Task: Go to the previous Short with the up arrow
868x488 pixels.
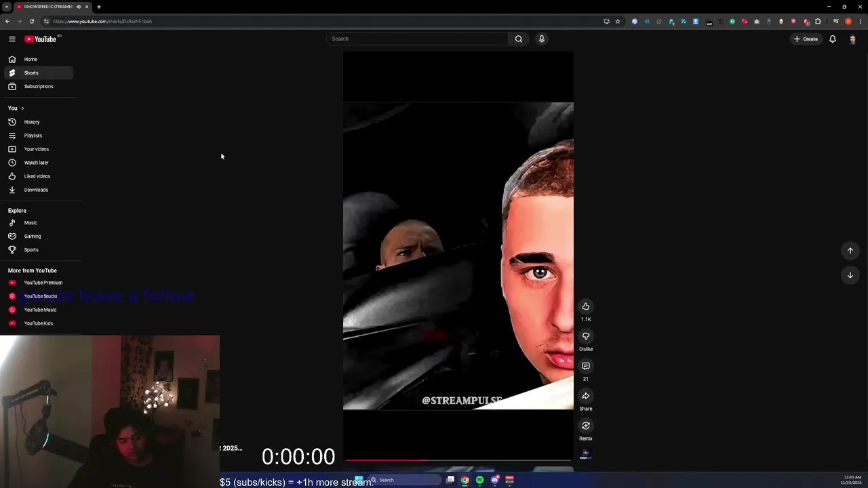Action: pos(850,251)
